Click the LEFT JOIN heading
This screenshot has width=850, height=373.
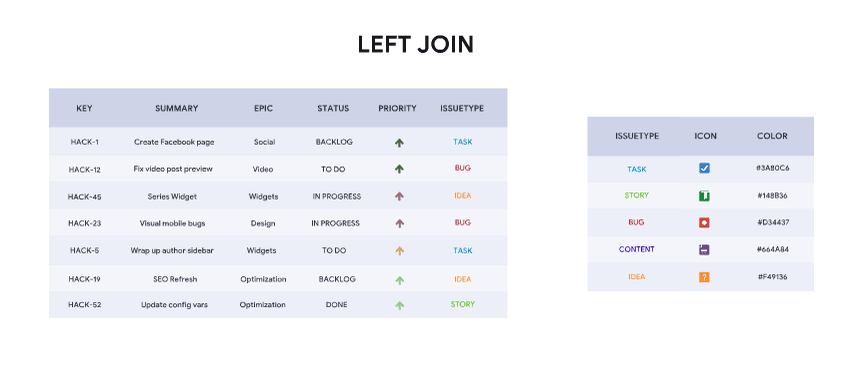[x=416, y=44]
